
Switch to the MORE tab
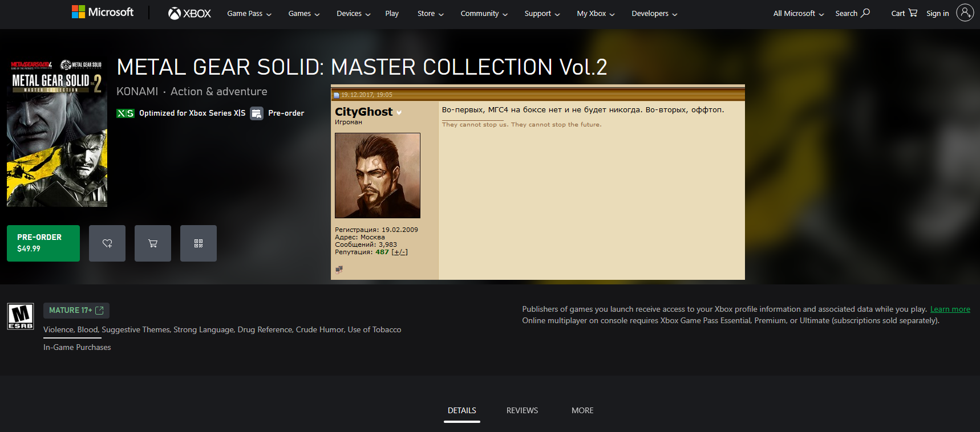582,410
